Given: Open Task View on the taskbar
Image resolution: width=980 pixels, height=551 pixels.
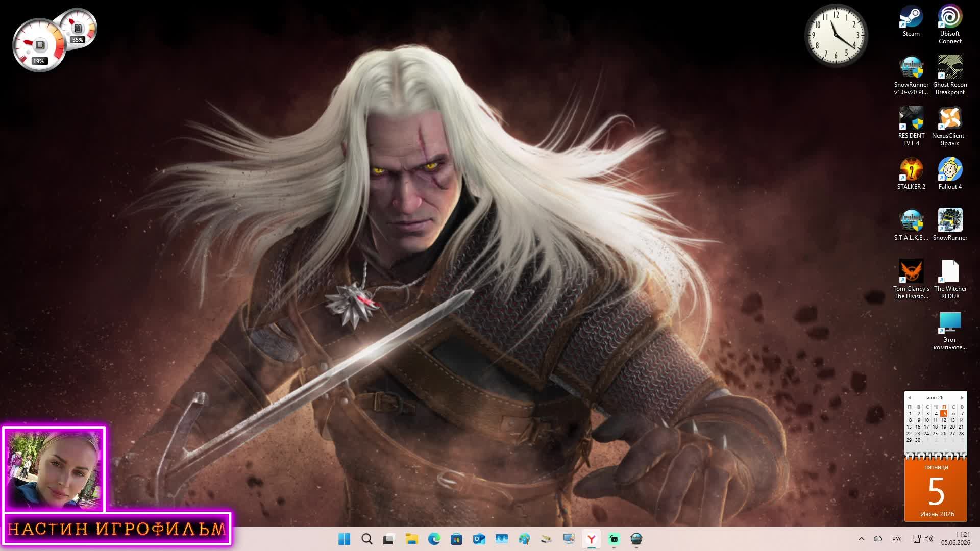Looking at the screenshot, I should [389, 539].
